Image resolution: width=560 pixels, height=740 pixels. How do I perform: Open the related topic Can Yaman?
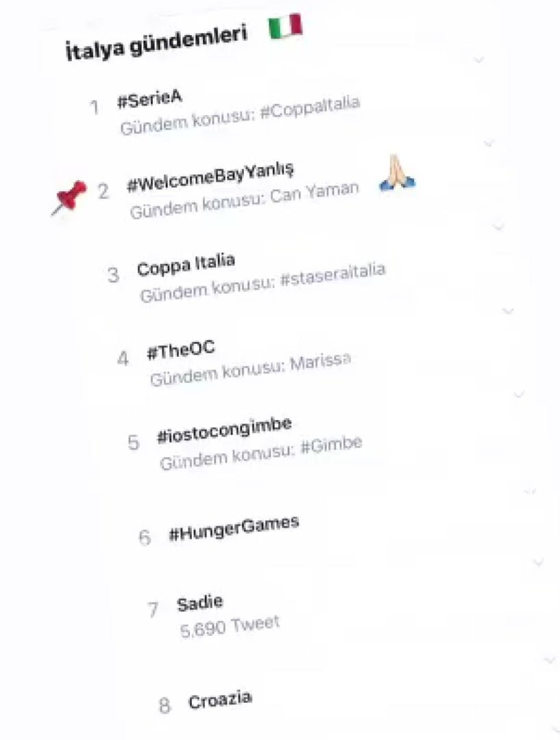tap(315, 193)
